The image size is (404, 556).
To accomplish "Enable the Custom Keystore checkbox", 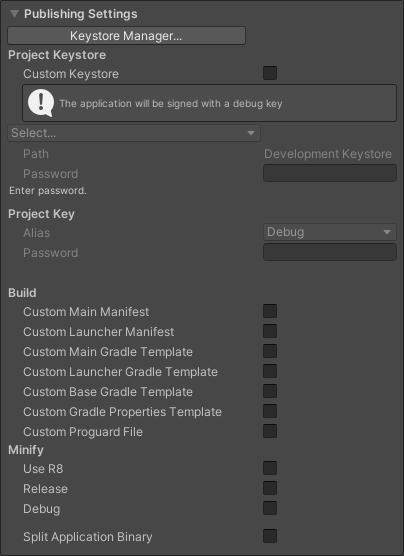I will tap(270, 73).
